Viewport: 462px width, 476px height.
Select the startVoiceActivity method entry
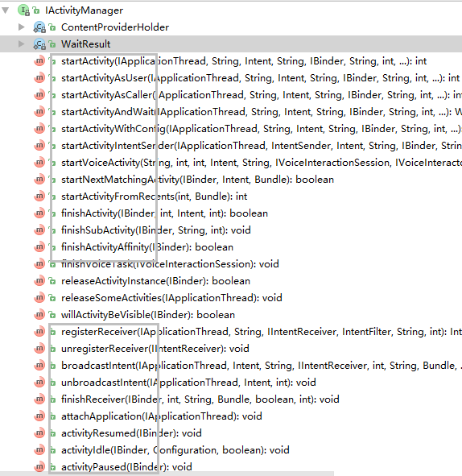pos(262,163)
